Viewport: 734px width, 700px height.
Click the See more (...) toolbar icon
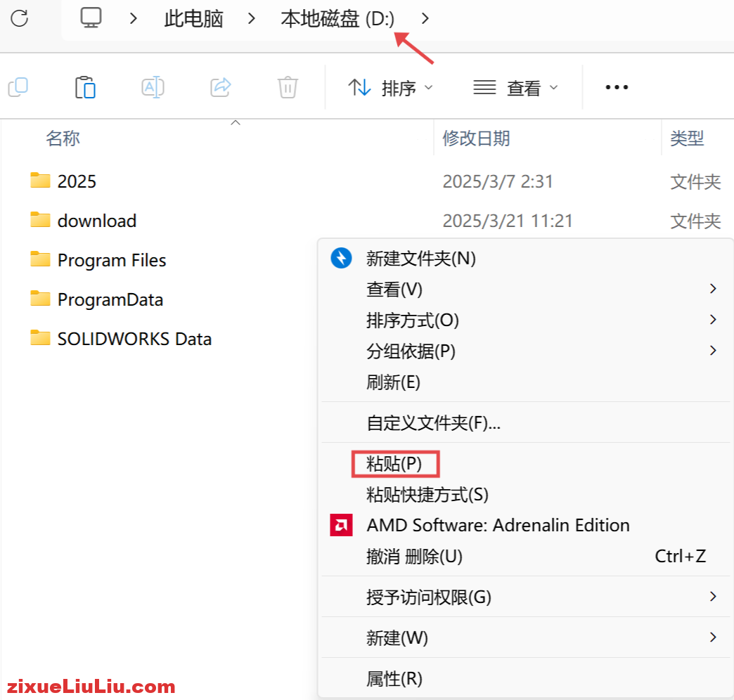[x=617, y=87]
